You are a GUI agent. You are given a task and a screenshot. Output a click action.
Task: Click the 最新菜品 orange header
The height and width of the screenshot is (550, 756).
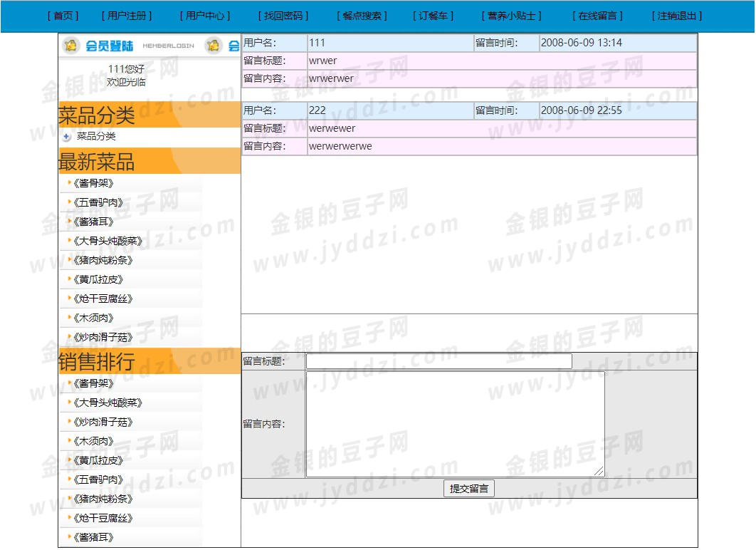pos(149,161)
